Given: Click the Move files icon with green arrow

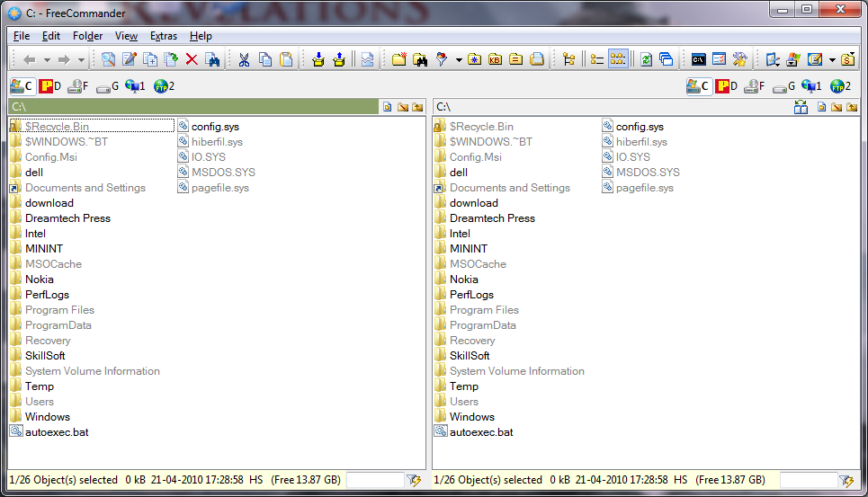Looking at the screenshot, I should tap(171, 59).
